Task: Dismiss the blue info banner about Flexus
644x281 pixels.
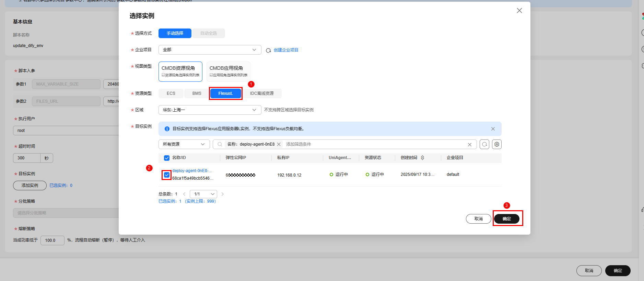Action: pyautogui.click(x=493, y=129)
